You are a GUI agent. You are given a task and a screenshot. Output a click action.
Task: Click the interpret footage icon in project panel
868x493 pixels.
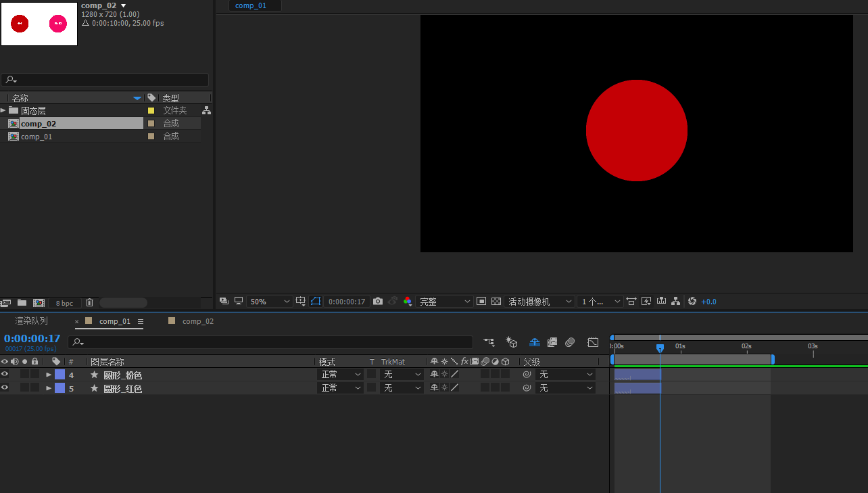(6, 302)
